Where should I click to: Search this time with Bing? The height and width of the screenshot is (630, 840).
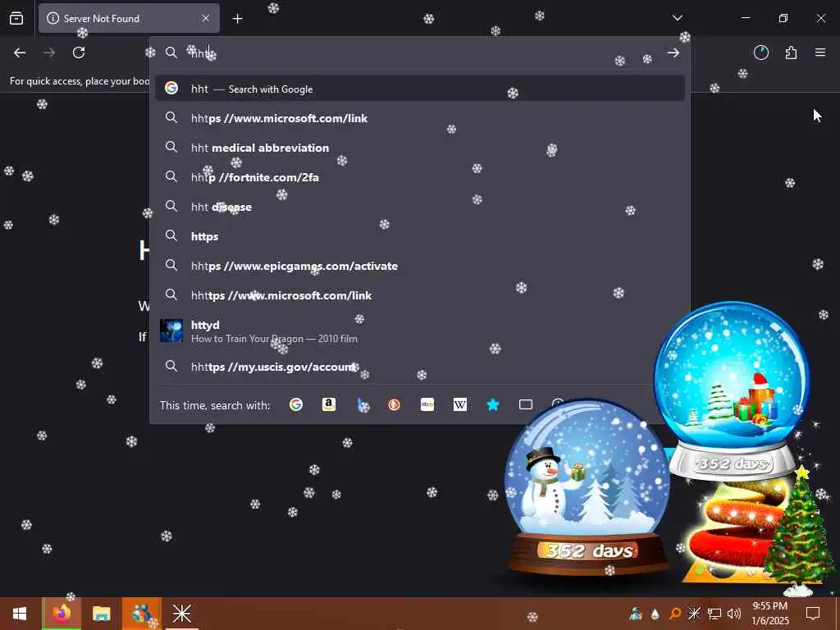coord(362,404)
